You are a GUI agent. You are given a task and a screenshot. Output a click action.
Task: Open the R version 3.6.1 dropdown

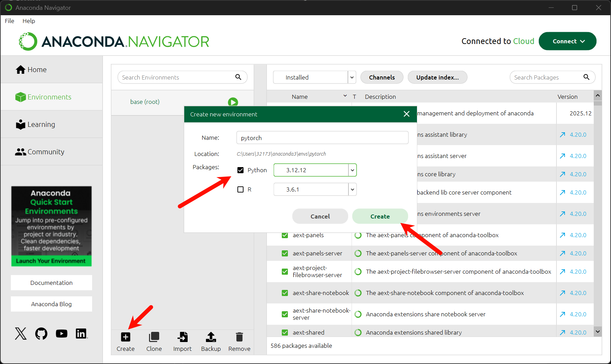point(352,189)
